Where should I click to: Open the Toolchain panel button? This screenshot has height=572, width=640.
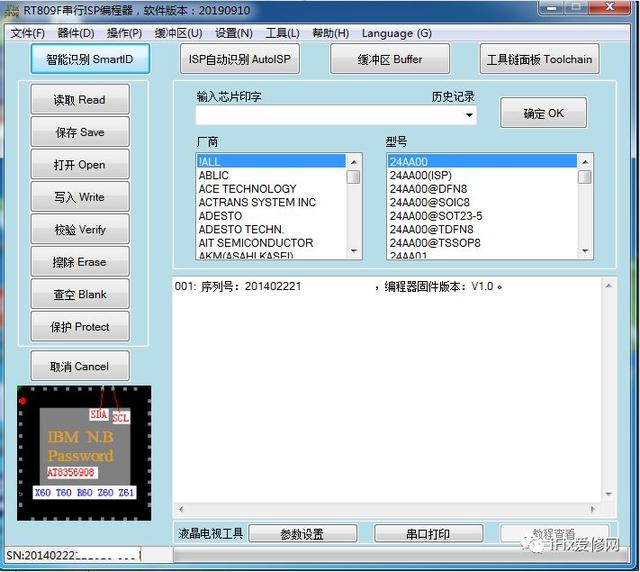[540, 59]
